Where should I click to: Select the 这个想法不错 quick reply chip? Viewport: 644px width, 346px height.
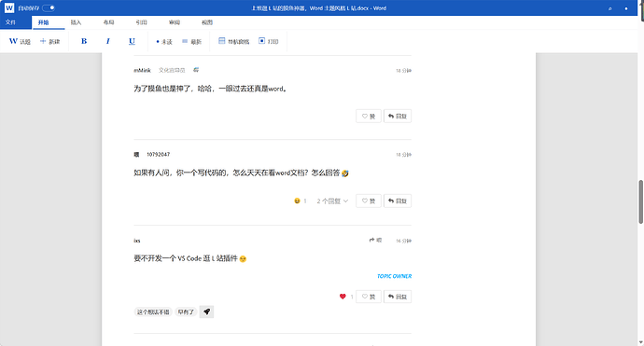(x=153, y=311)
